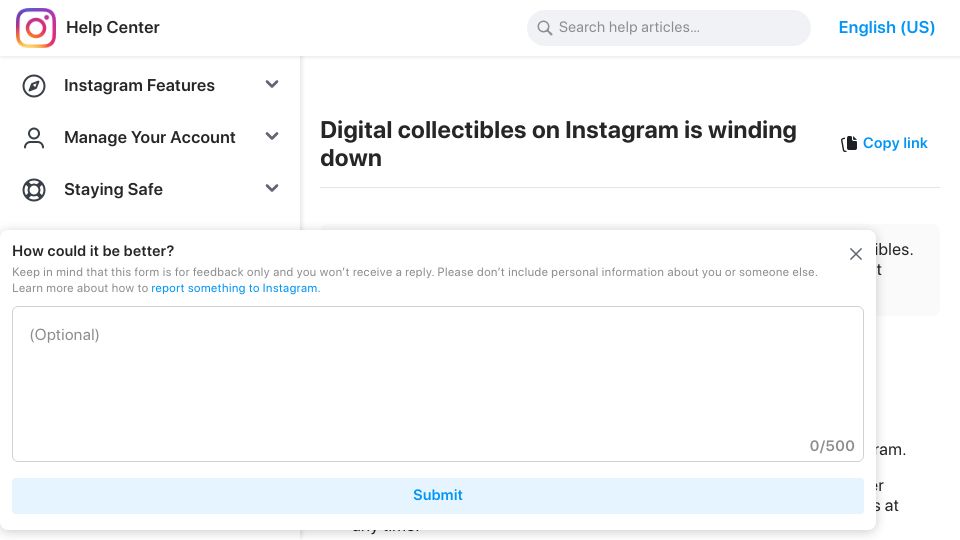Open Manage Your Account menu item

[149, 137]
